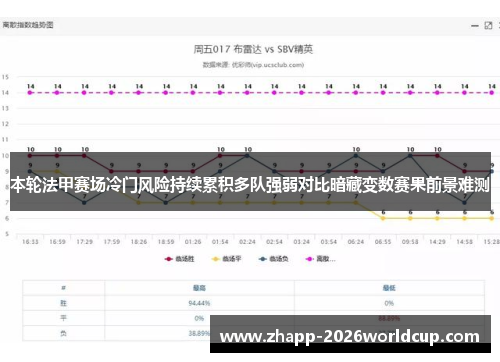The width and height of the screenshot is (500, 362).
Task: Click the 胜 row label
Action: point(63,303)
